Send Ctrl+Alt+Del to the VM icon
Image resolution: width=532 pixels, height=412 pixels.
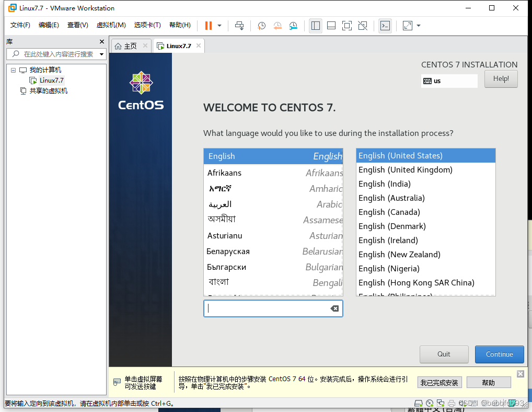coord(239,26)
